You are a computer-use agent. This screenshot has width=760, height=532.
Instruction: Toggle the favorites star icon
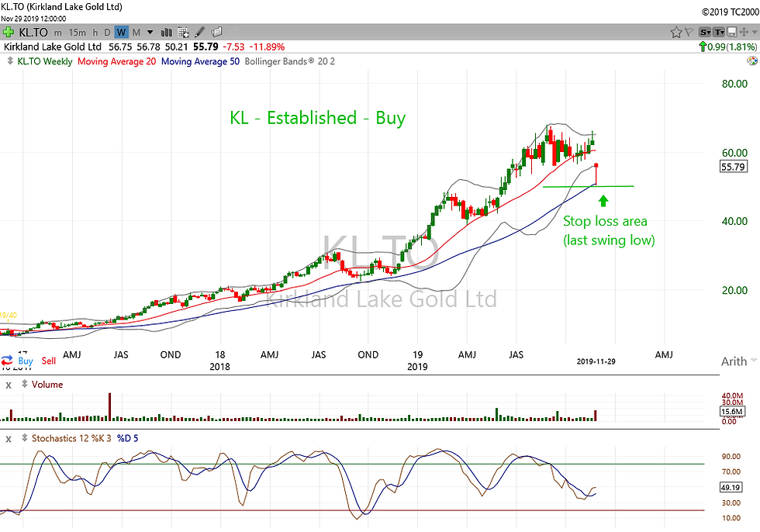(x=676, y=33)
